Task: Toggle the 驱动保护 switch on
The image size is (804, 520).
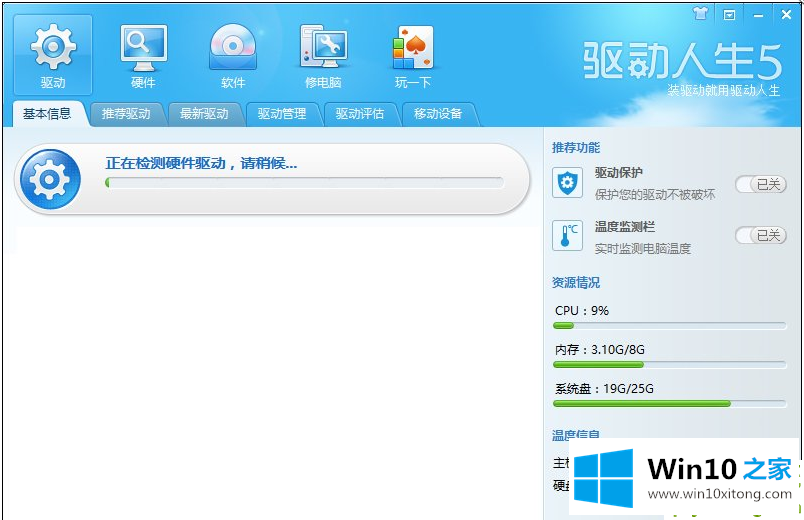Action: click(x=761, y=184)
